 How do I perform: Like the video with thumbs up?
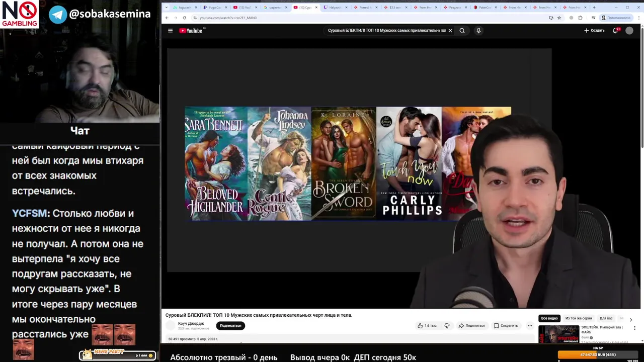click(427, 326)
